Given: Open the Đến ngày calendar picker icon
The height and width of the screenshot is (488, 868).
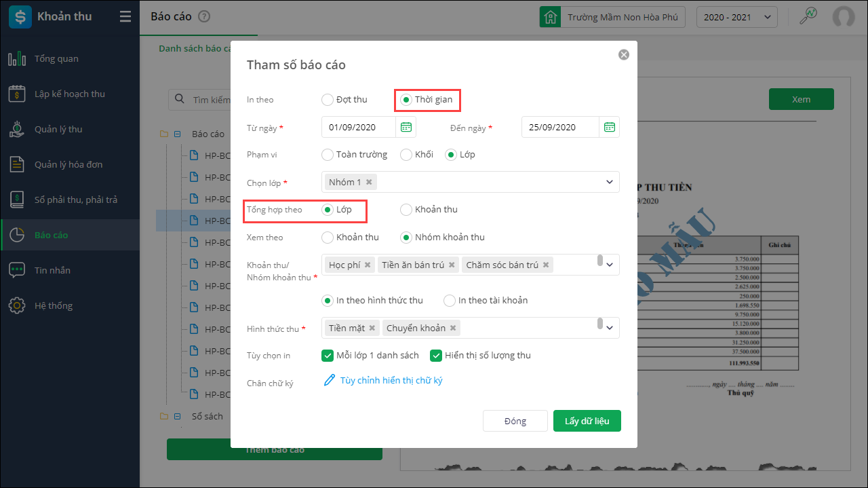Looking at the screenshot, I should coord(609,127).
